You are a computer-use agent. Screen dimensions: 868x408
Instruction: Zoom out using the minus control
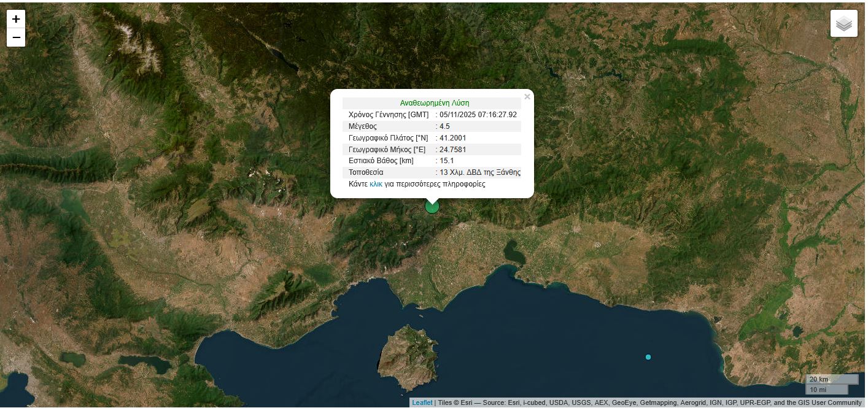point(16,37)
